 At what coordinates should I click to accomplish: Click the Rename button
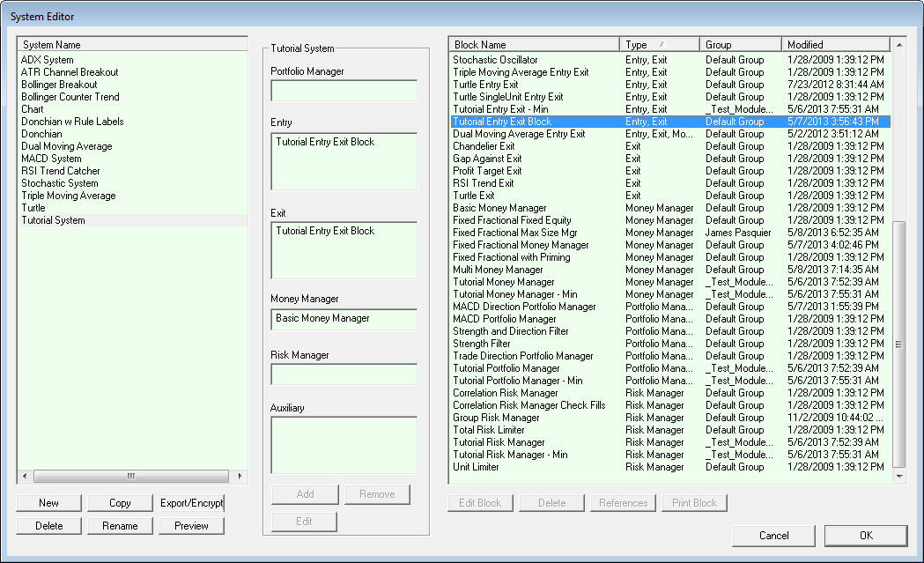coord(120,526)
